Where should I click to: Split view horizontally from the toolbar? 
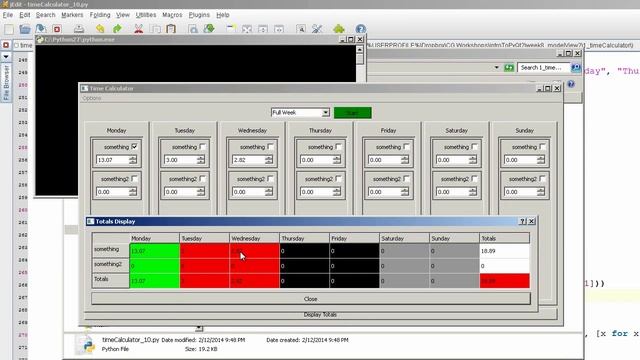[263, 29]
